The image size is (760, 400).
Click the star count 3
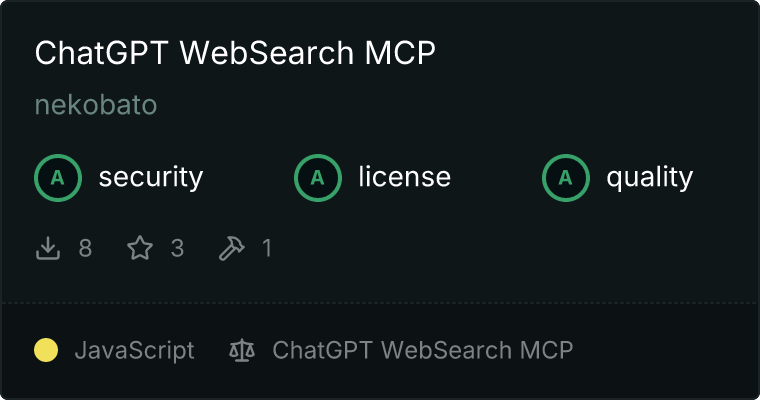point(177,248)
